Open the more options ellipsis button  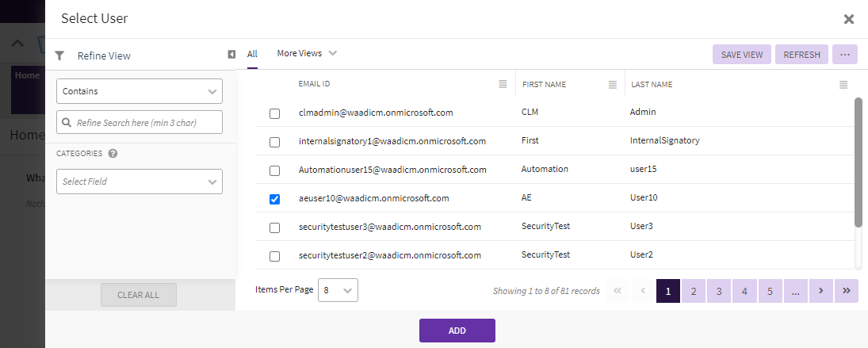(x=845, y=55)
